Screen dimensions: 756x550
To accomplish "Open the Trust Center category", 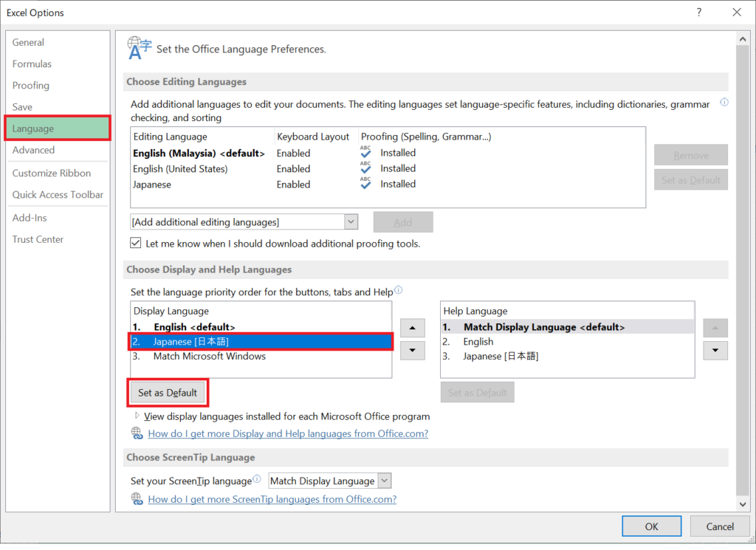I will [58, 240].
